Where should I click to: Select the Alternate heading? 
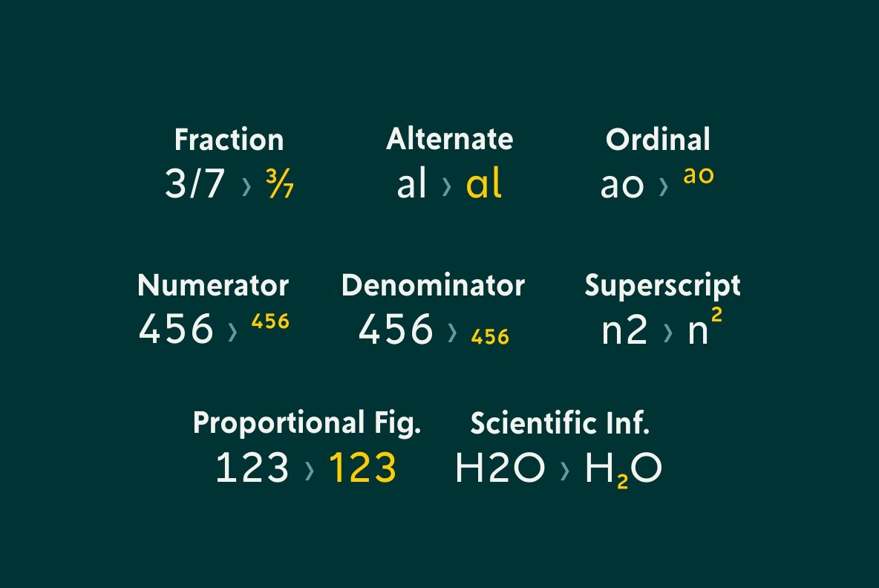(x=449, y=139)
